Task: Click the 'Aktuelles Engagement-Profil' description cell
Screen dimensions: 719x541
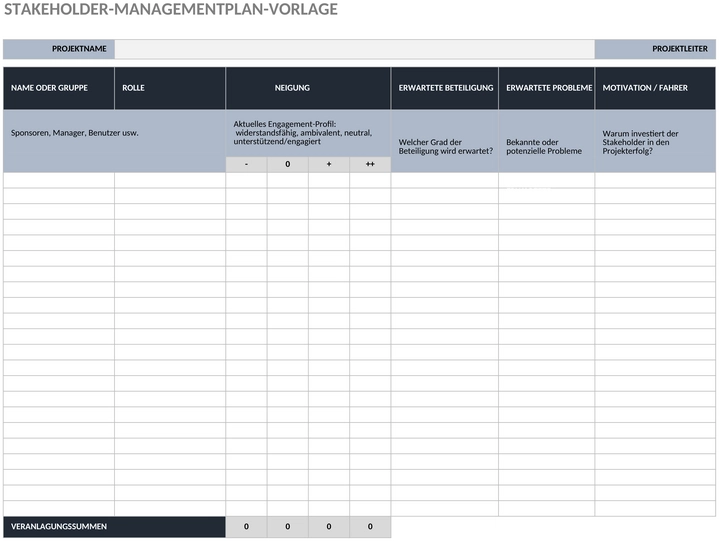Action: point(308,133)
